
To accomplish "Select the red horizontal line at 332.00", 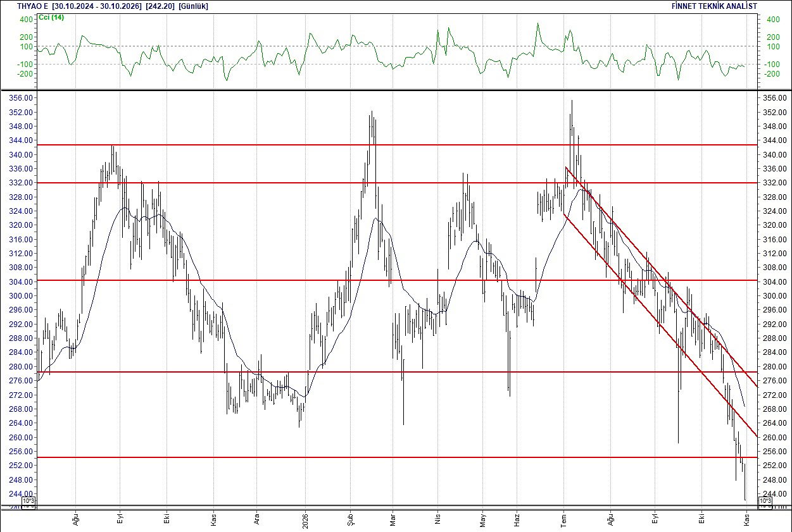I will 397,183.
